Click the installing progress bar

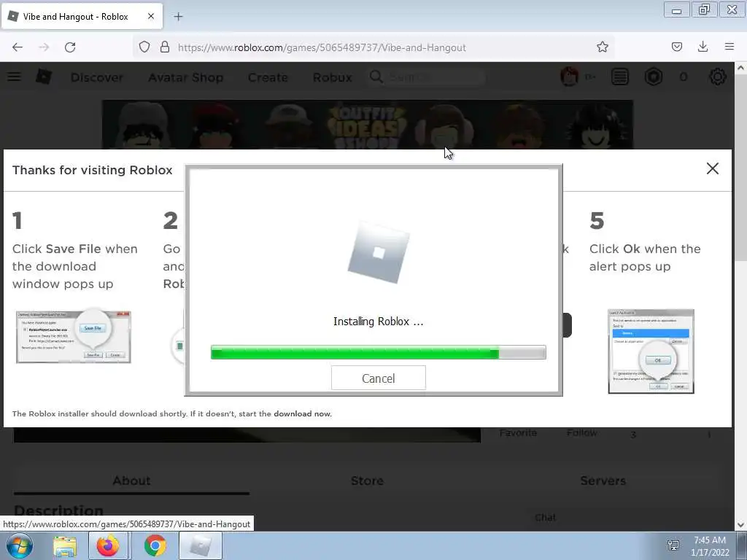379,352
